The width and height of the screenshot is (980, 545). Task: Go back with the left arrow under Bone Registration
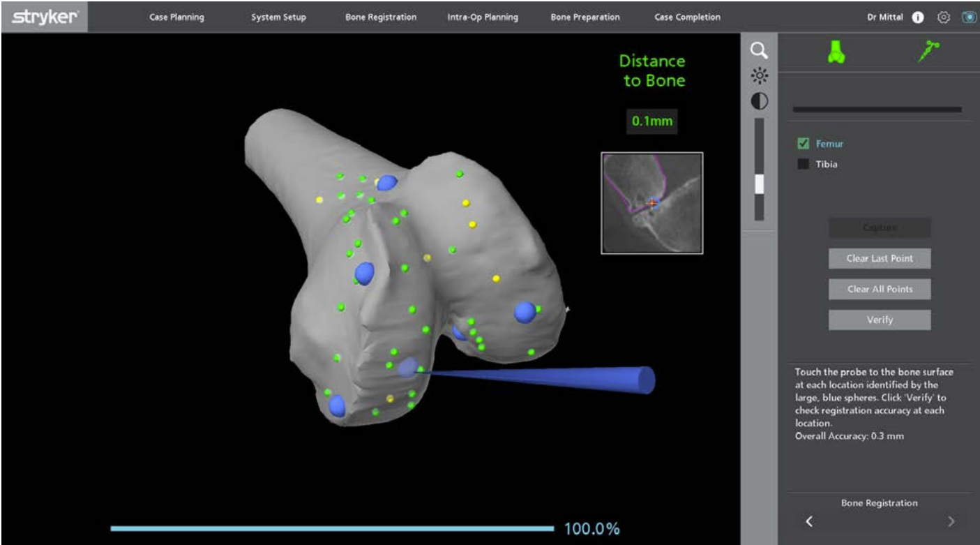[x=809, y=521]
